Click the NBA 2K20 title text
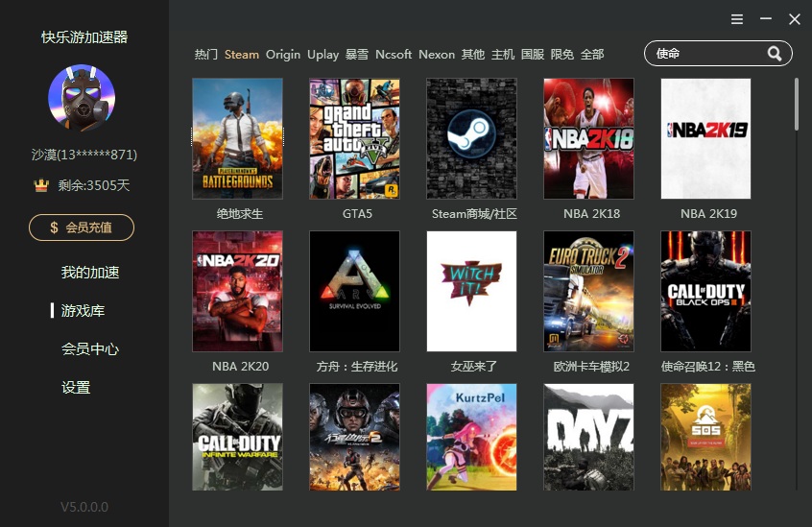 click(240, 367)
